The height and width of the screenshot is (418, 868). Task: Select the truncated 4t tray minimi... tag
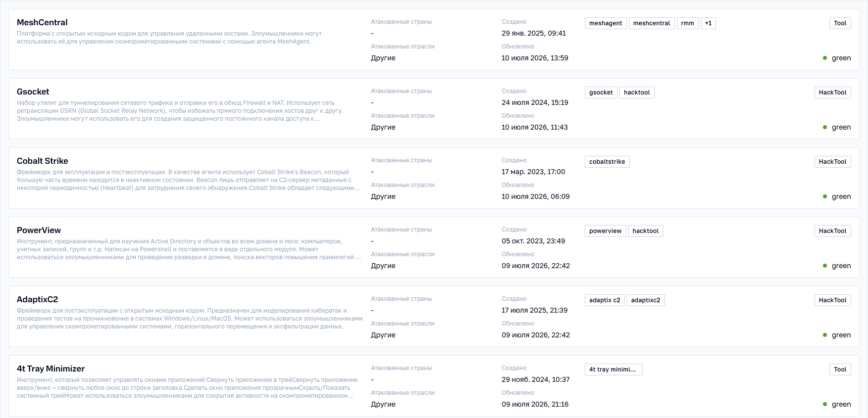click(x=613, y=370)
